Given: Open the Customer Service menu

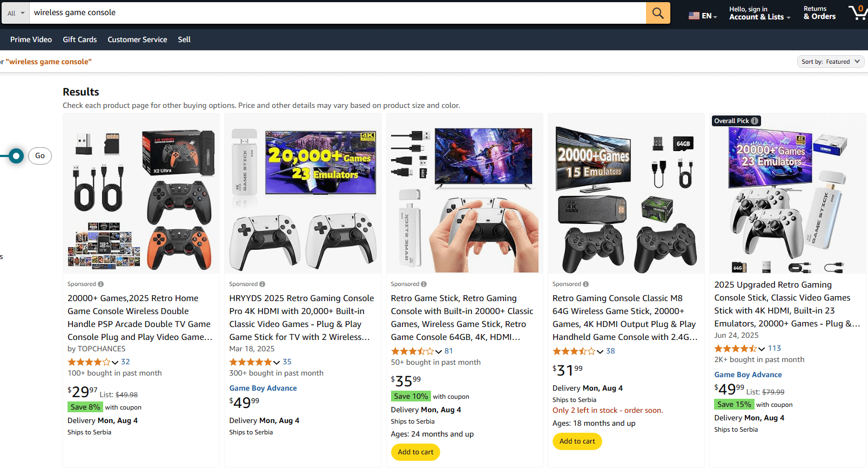Looking at the screenshot, I should pyautogui.click(x=137, y=39).
